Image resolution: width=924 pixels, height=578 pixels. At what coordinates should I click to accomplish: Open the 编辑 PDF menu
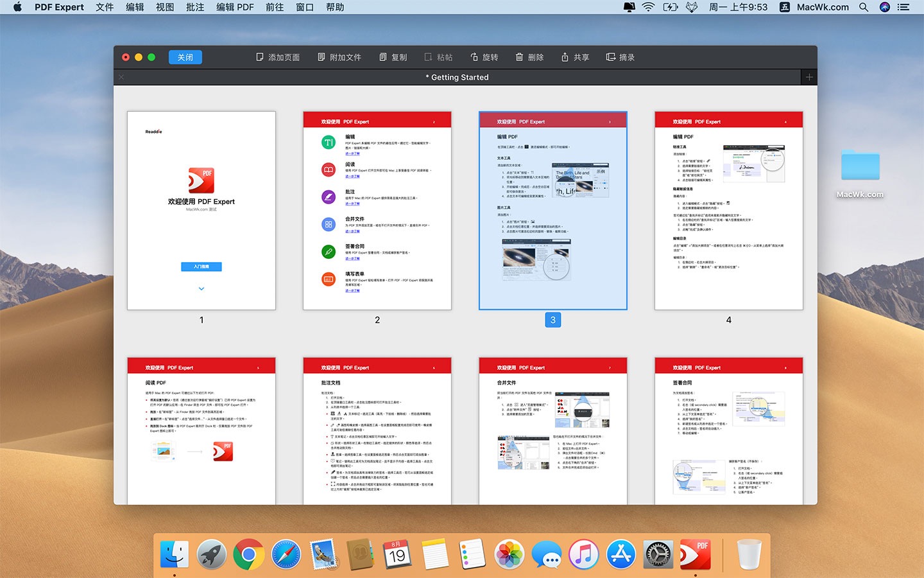point(235,7)
